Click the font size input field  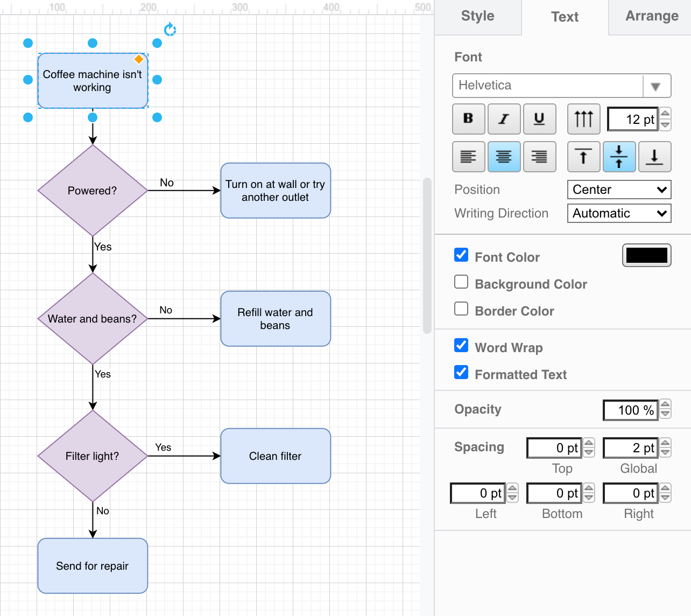pos(633,118)
